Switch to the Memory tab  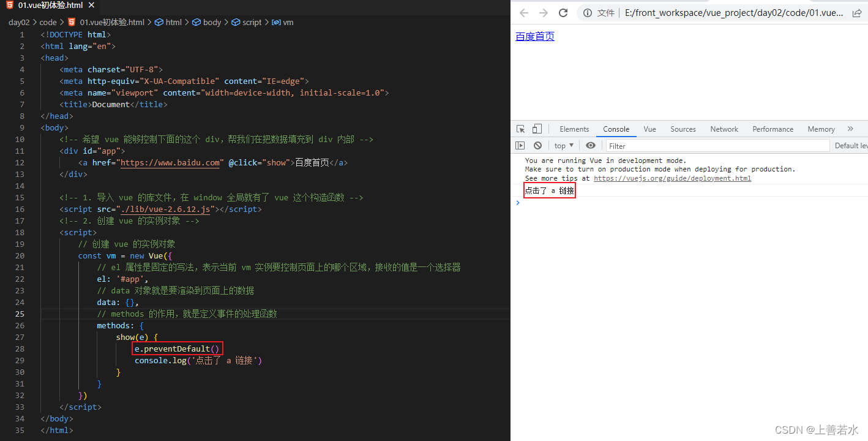point(821,129)
